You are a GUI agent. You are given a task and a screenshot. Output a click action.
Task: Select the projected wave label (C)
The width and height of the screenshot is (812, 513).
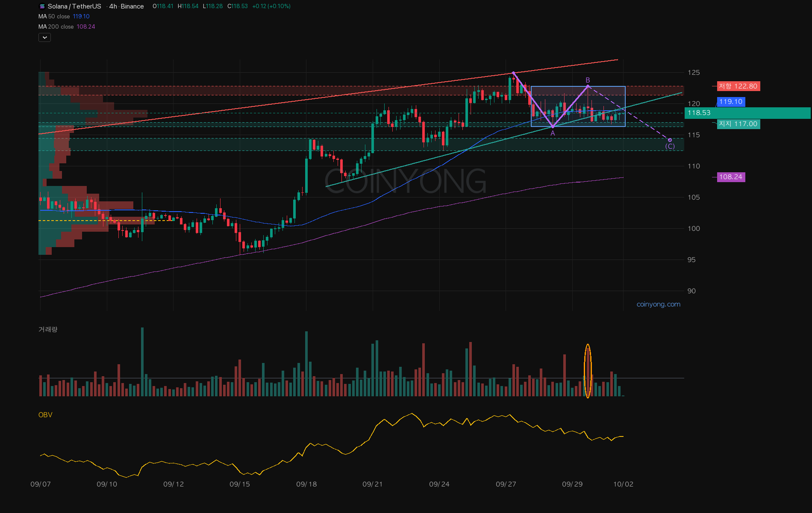[x=670, y=146]
